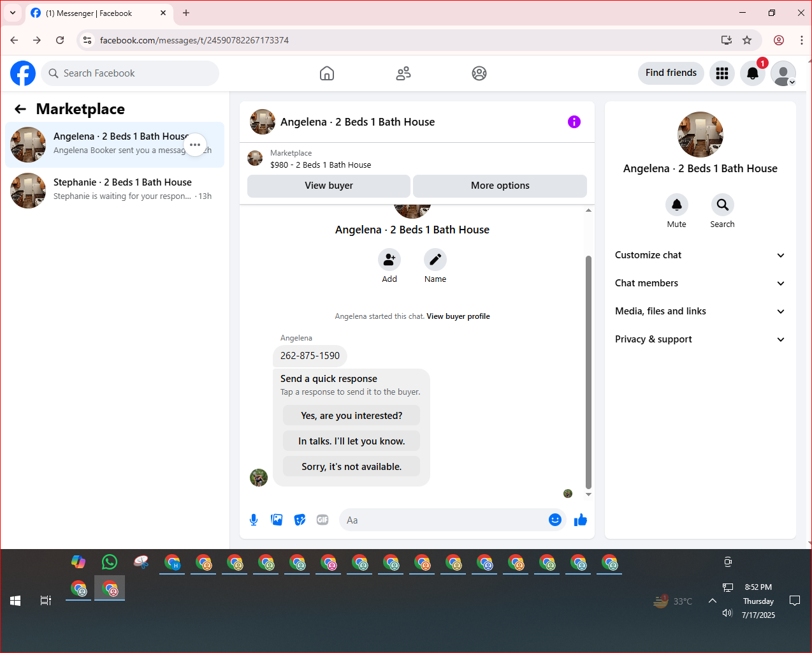
Task: Open conversation information purple icon
Action: coord(574,122)
